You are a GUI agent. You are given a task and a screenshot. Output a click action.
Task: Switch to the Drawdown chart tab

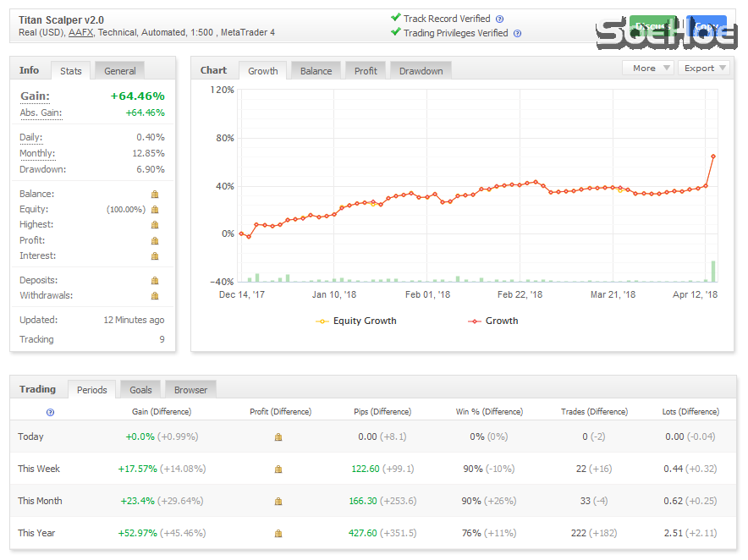click(421, 71)
